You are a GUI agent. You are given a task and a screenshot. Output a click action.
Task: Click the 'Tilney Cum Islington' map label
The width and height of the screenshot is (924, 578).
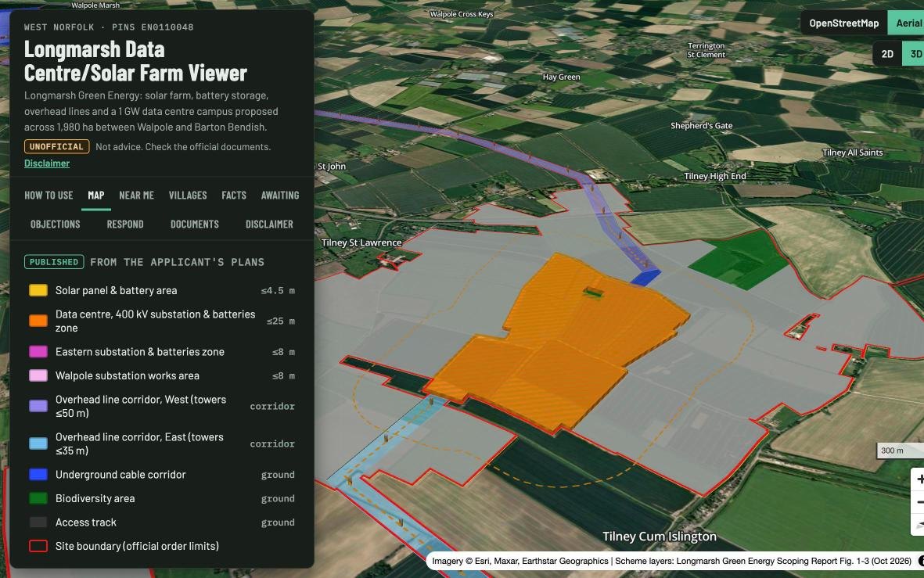click(660, 537)
